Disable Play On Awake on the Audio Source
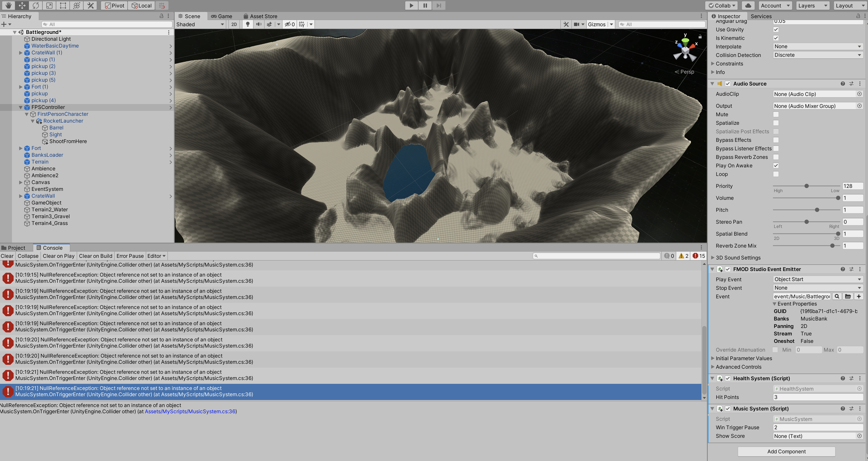The width and height of the screenshot is (868, 461). (x=776, y=165)
